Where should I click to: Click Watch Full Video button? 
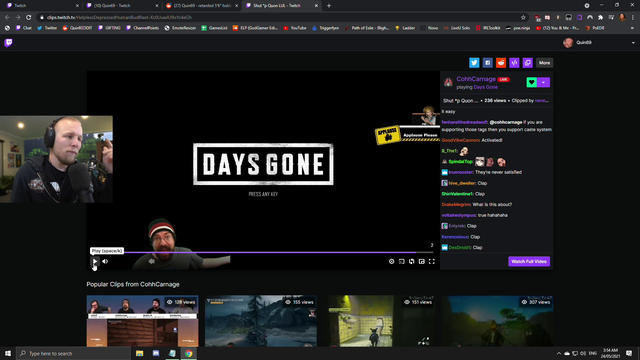point(529,261)
